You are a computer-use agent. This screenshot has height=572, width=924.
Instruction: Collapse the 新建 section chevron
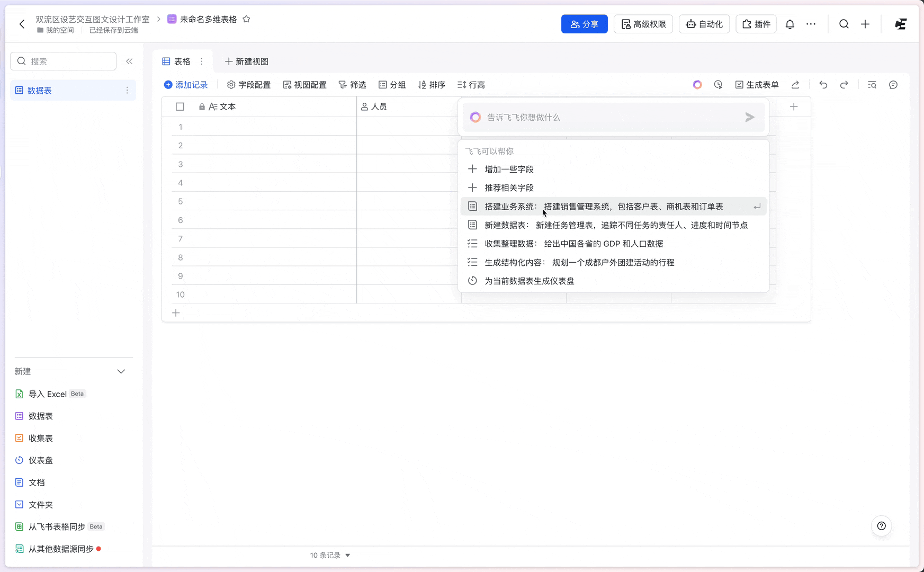[121, 372]
